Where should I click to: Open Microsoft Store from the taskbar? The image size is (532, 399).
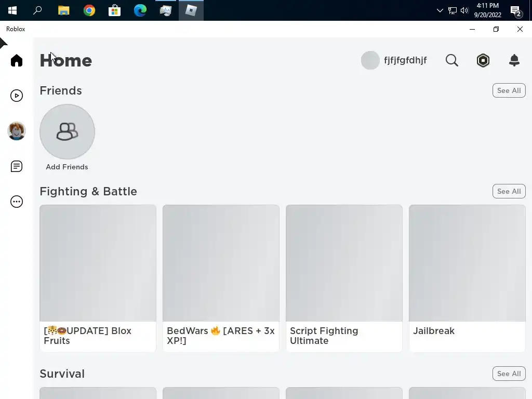pos(115,10)
